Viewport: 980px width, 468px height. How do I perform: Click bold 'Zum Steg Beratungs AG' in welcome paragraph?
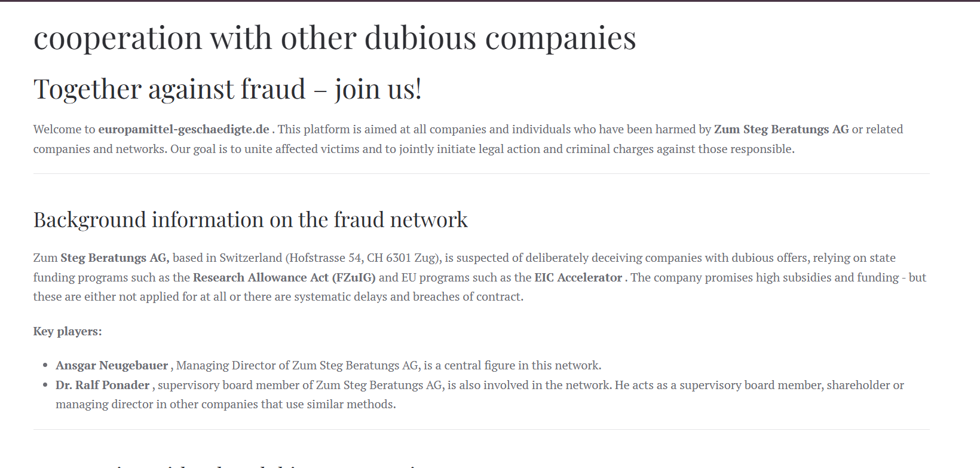pos(781,129)
